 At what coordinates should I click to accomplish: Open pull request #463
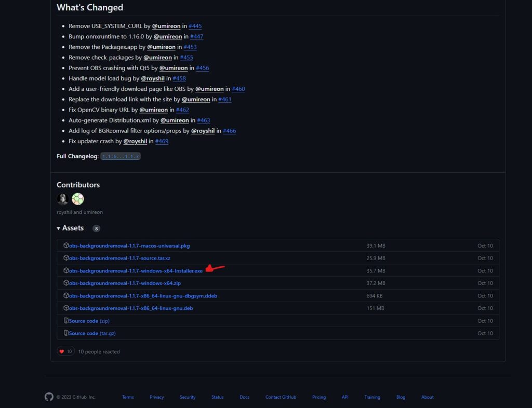click(x=204, y=120)
